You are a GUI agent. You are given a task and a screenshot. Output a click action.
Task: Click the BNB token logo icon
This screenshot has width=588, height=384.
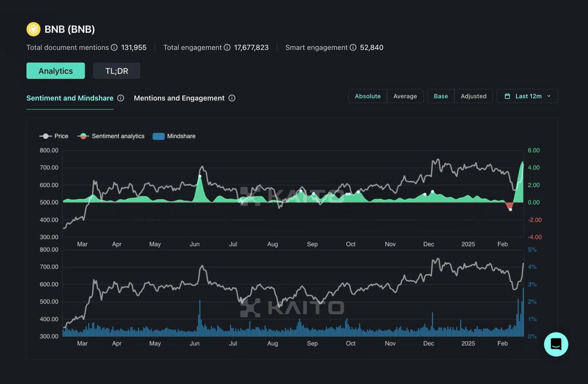click(33, 29)
